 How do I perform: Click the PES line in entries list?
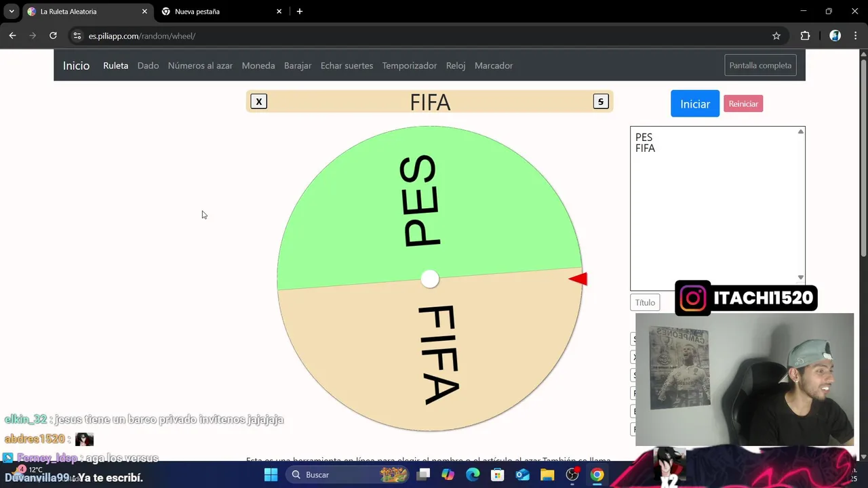tap(644, 138)
